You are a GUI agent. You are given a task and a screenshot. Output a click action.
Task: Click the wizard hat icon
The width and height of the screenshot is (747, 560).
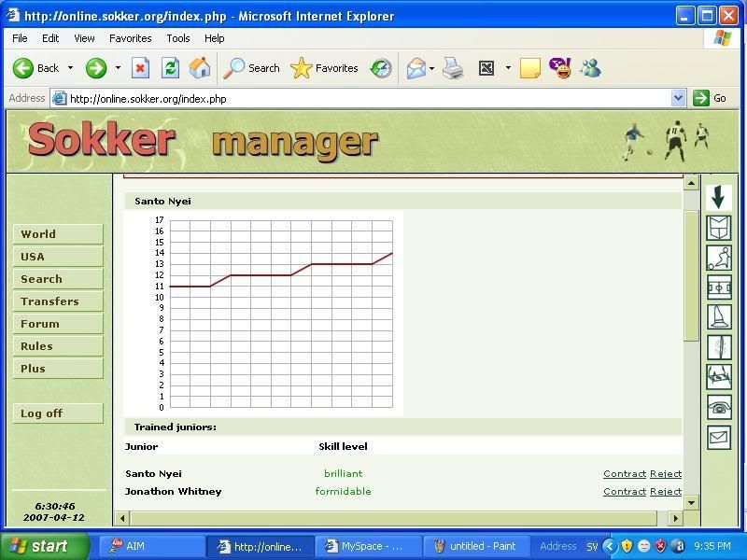click(x=718, y=316)
